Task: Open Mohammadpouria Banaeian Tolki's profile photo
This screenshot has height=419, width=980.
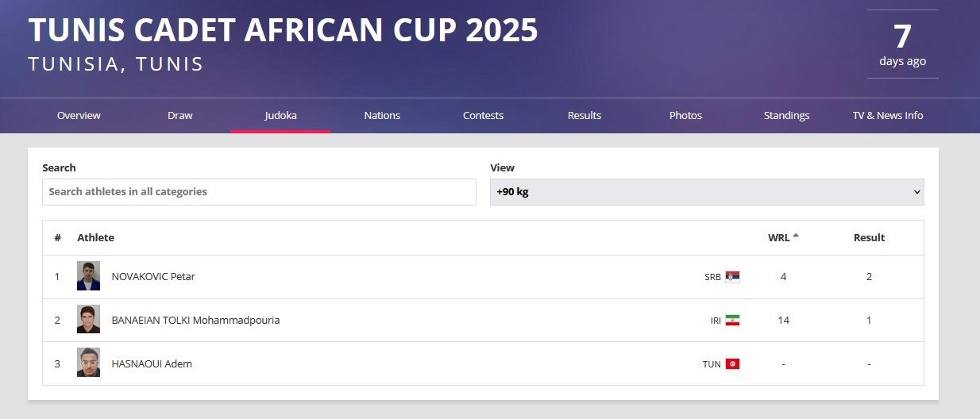Action: (x=88, y=320)
